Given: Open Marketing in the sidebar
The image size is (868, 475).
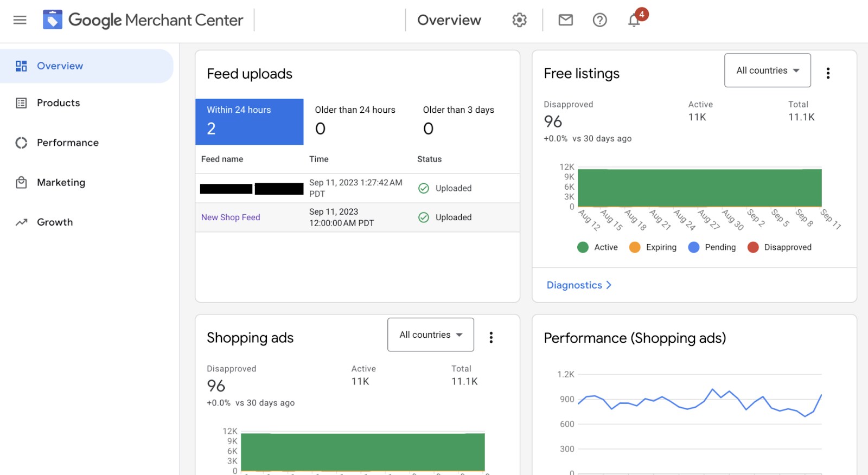Looking at the screenshot, I should pos(61,182).
